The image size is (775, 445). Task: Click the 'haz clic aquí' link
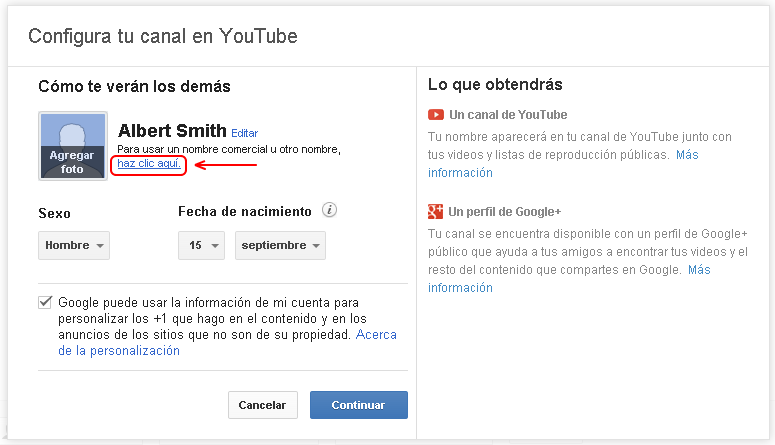[x=149, y=163]
